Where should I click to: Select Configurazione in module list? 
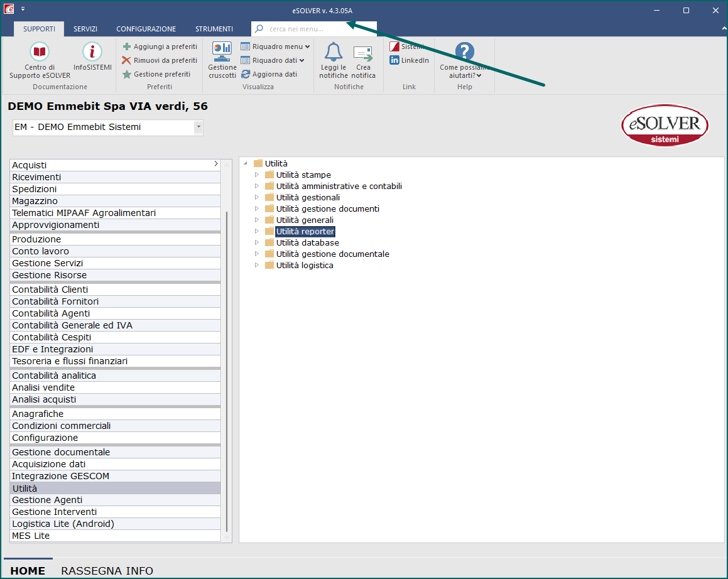115,438
